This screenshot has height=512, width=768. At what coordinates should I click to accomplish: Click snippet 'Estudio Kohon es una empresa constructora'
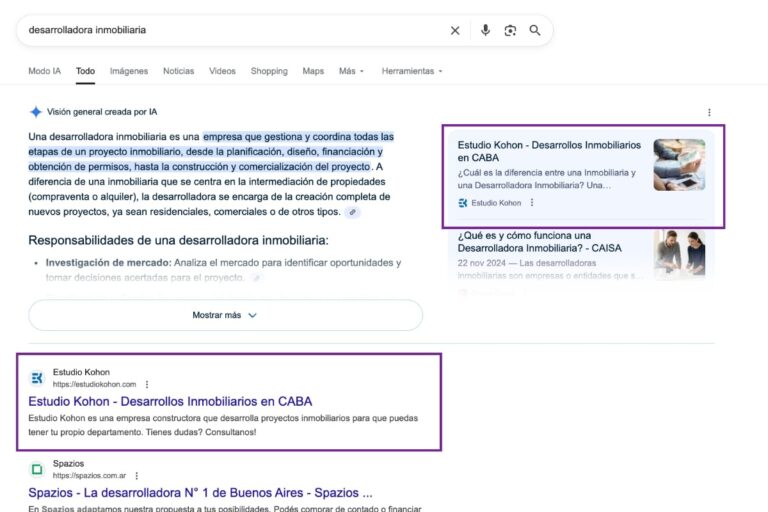[x=223, y=425]
